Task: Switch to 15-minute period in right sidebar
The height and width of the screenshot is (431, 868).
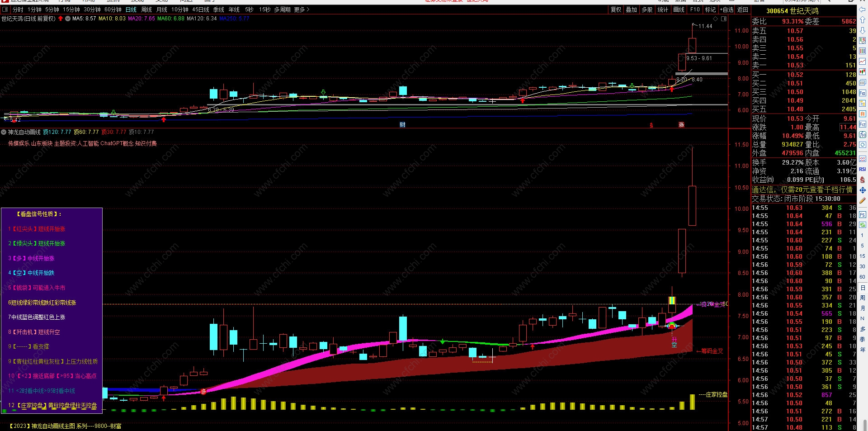Action: [x=863, y=256]
